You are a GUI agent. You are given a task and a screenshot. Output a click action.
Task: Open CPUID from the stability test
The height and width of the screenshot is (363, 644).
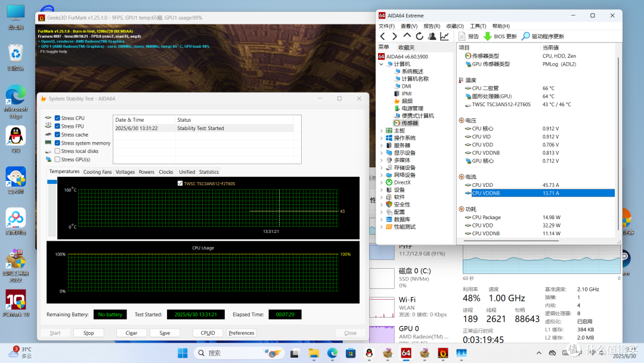[208, 333]
